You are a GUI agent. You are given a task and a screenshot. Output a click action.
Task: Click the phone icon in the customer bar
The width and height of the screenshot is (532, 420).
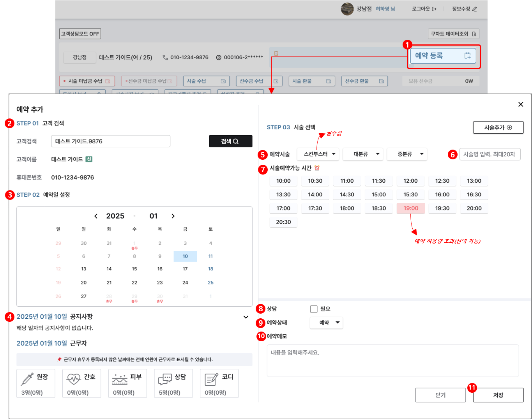point(165,57)
